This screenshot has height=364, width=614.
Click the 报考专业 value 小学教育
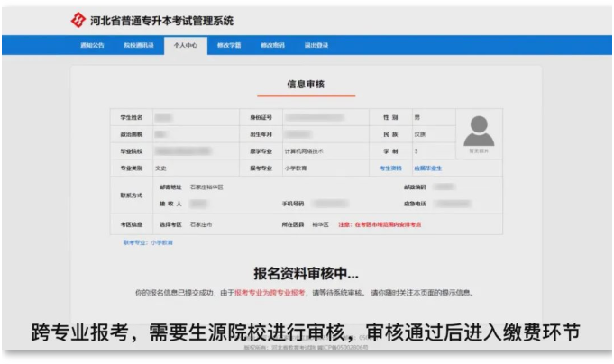[x=296, y=168]
